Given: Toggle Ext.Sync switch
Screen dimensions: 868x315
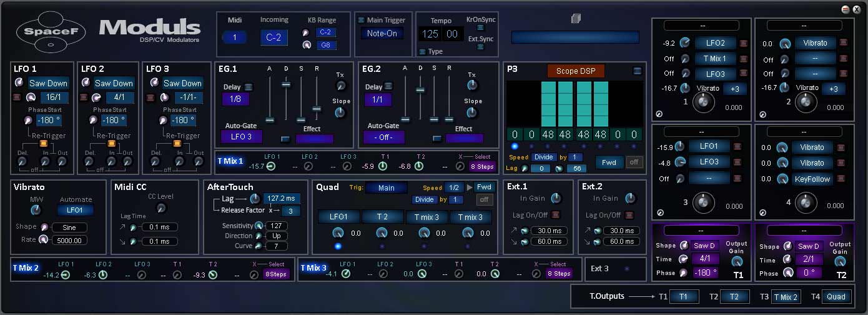Looking at the screenshot, I should click(x=480, y=47).
